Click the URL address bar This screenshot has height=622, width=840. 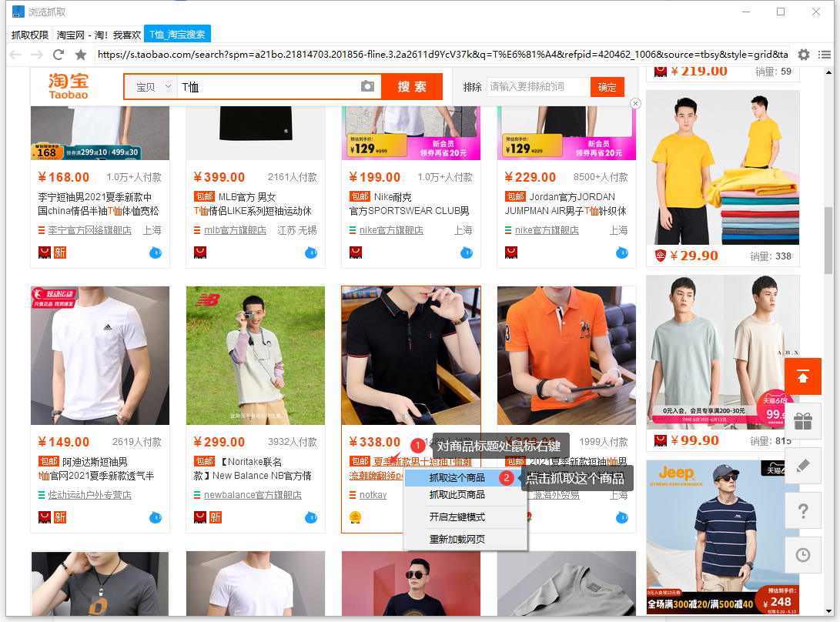pyautogui.click(x=443, y=55)
